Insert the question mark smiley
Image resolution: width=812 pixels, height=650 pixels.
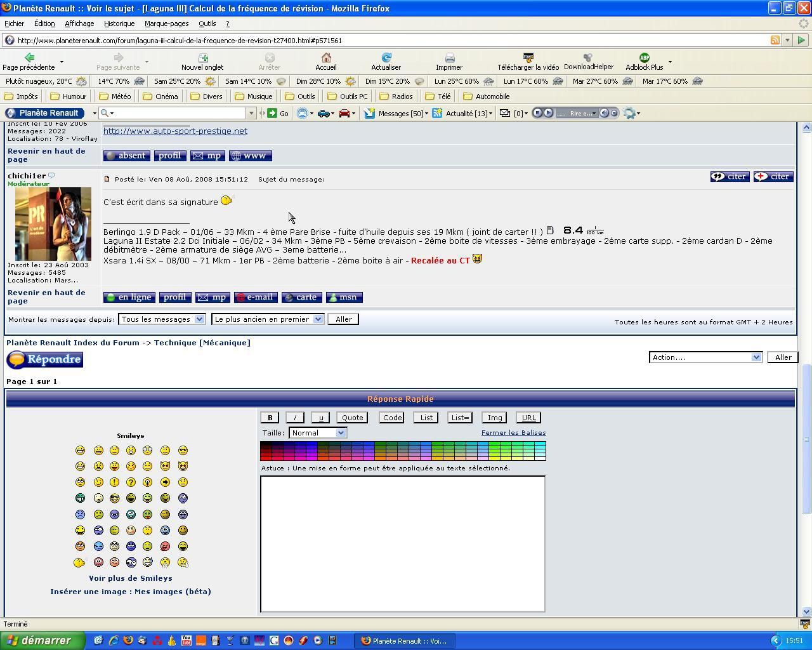131,482
